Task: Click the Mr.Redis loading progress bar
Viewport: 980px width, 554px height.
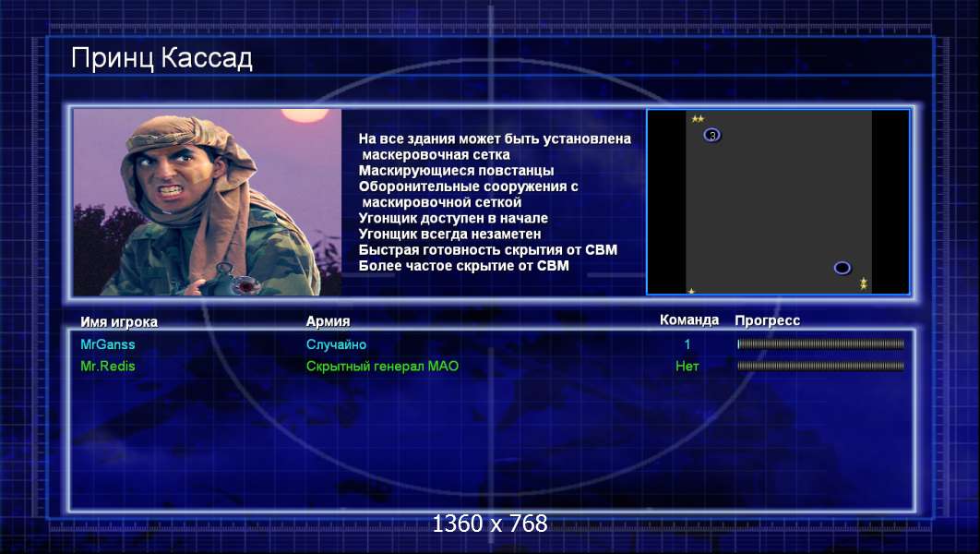Action: pos(820,366)
